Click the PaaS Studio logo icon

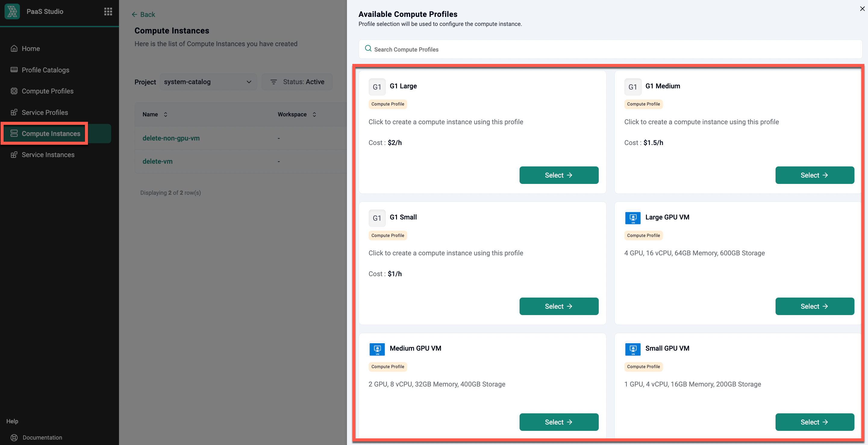pyautogui.click(x=12, y=11)
